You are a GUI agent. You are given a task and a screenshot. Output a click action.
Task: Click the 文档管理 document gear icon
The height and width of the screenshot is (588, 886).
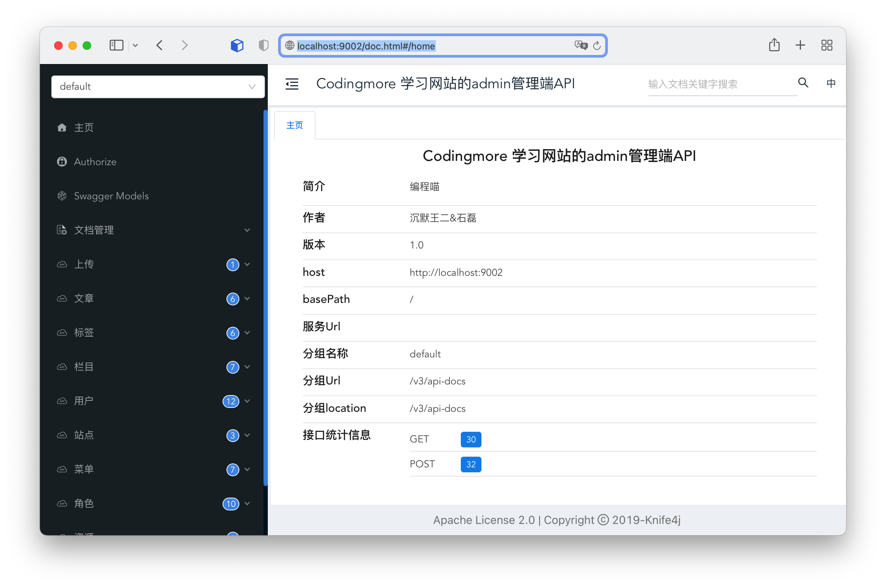(62, 230)
